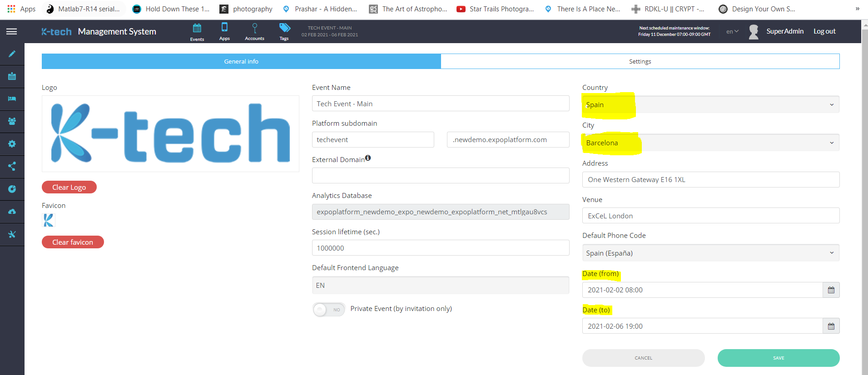868x375 pixels.
Task: Expand the Default Phone Code dropdown
Action: [x=710, y=253]
